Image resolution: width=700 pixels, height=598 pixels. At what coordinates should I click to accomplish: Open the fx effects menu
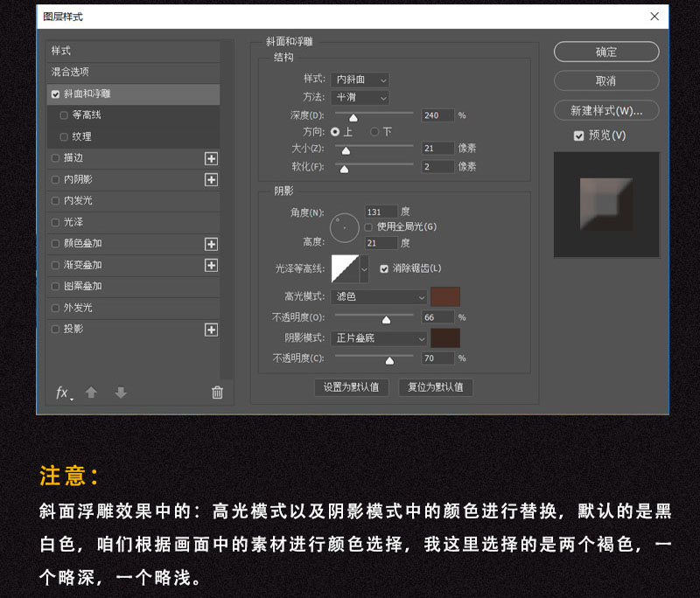63,393
